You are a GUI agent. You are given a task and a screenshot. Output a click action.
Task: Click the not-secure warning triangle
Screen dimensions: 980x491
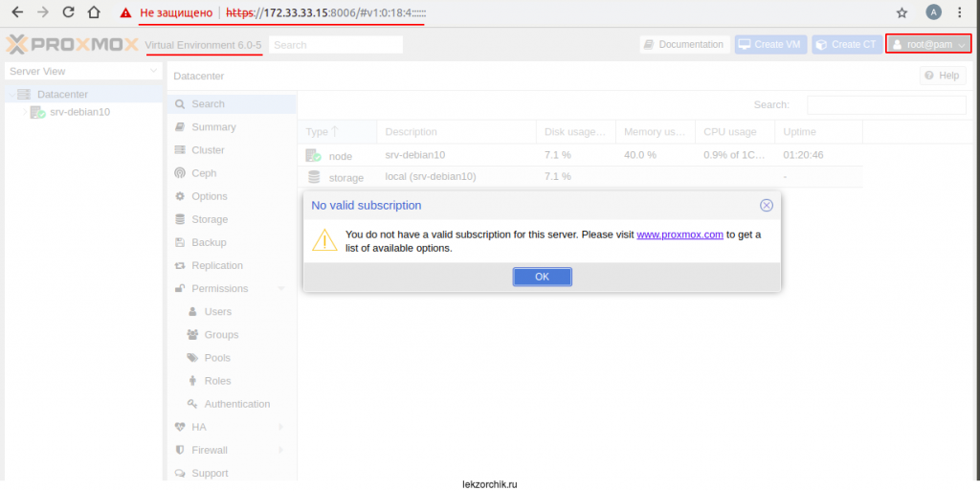coord(126,12)
